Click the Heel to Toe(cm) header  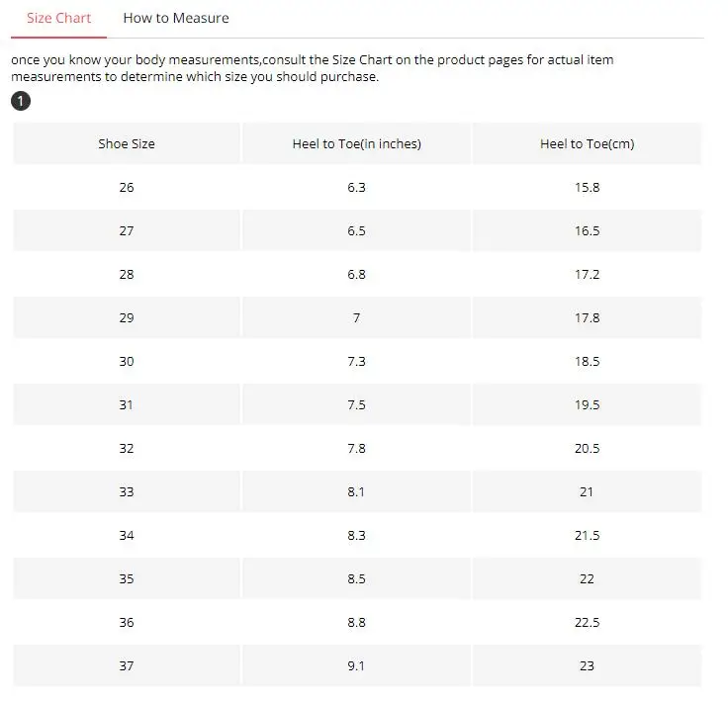pos(587,144)
